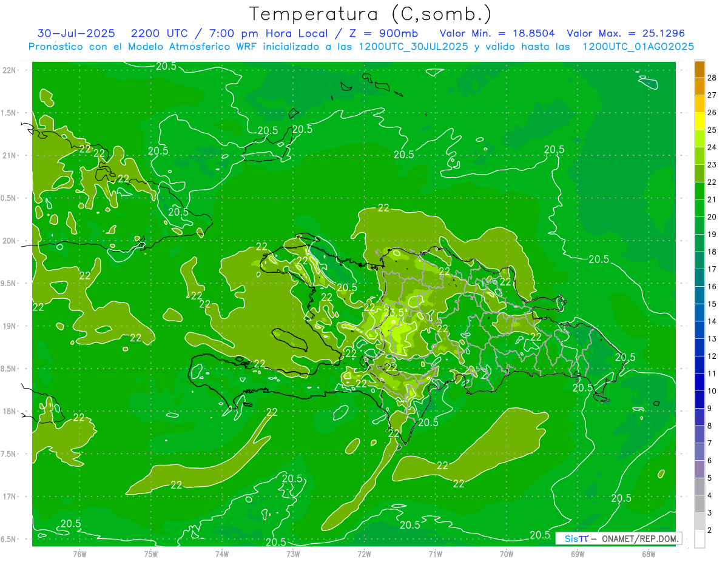Click "7:00 pm Hora Local" in header
Viewport: 728px width, 562px height.
[x=269, y=33]
